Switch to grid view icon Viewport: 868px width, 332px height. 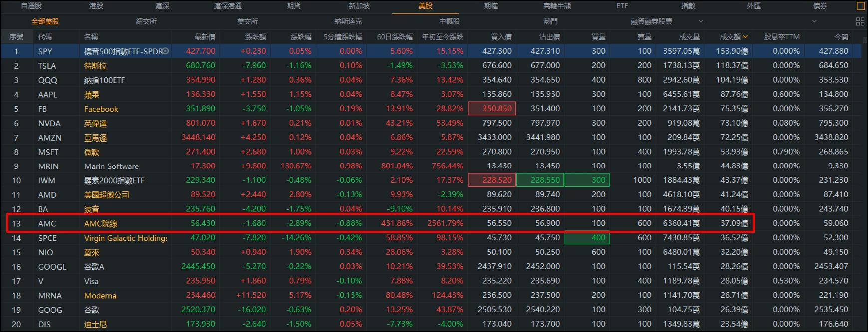(x=860, y=21)
